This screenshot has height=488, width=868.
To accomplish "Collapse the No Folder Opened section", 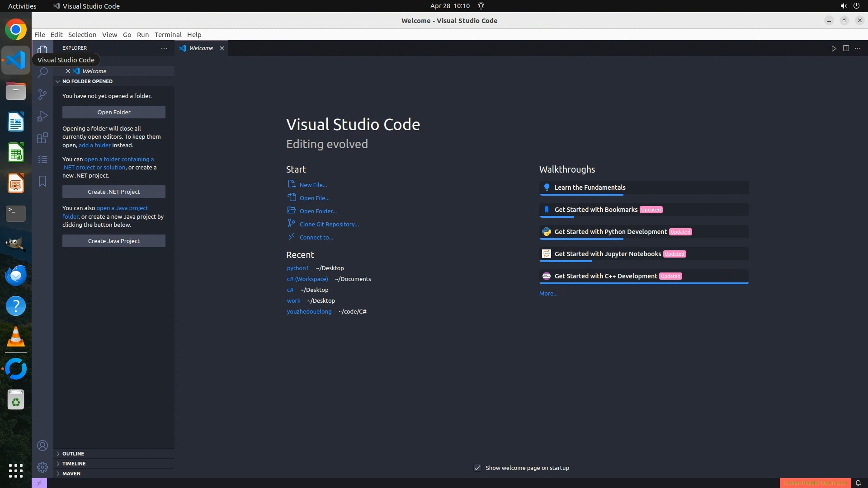I will 87,81.
